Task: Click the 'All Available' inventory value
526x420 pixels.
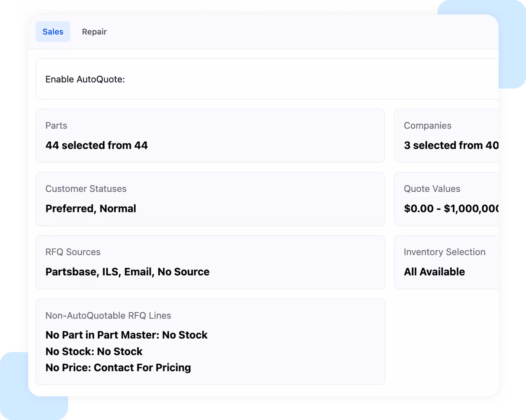Action: pos(434,272)
